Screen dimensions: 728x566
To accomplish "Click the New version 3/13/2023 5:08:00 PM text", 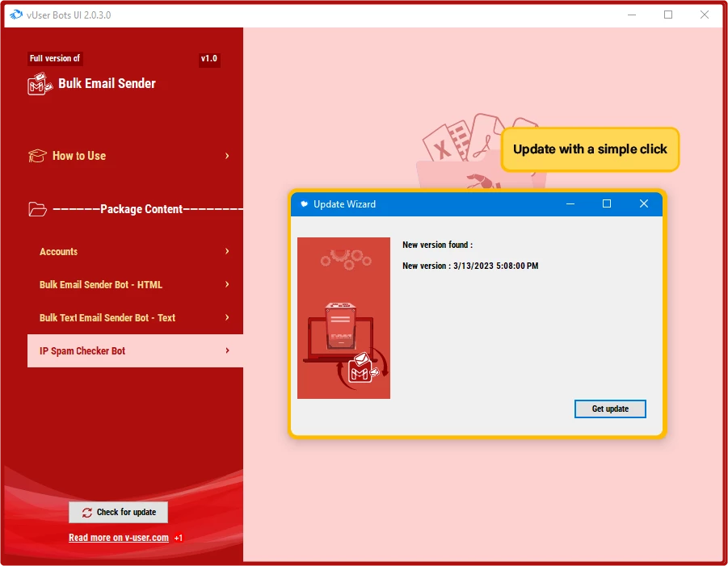I will point(470,266).
